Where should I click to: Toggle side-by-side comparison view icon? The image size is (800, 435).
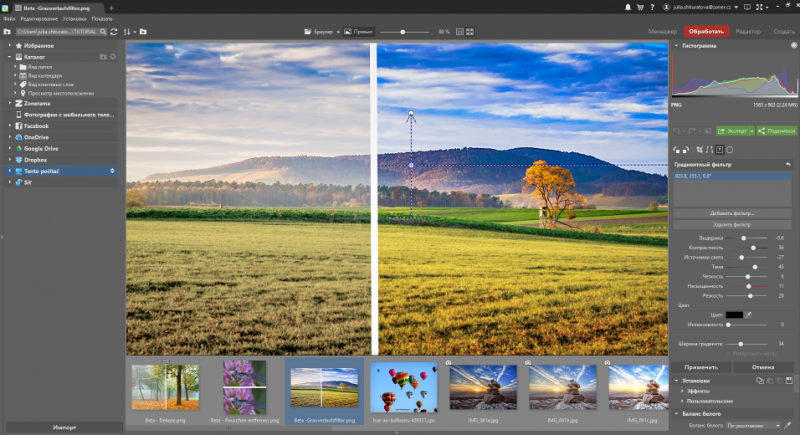coord(460,32)
